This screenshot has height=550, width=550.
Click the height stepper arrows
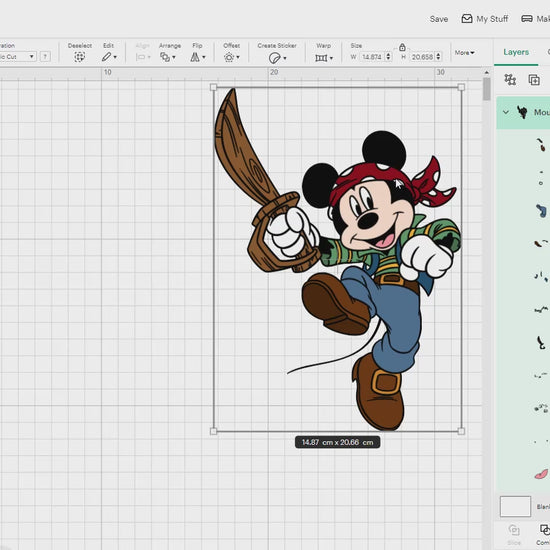(438, 57)
